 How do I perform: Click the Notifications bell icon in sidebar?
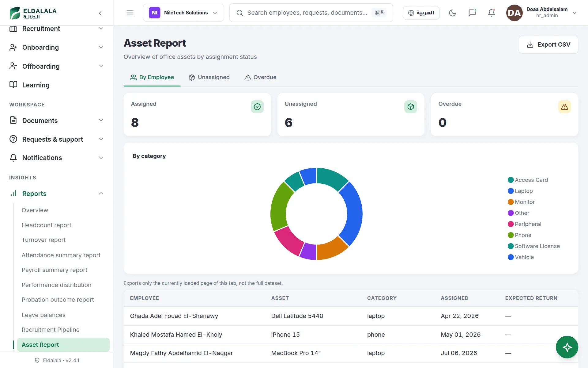tap(13, 158)
